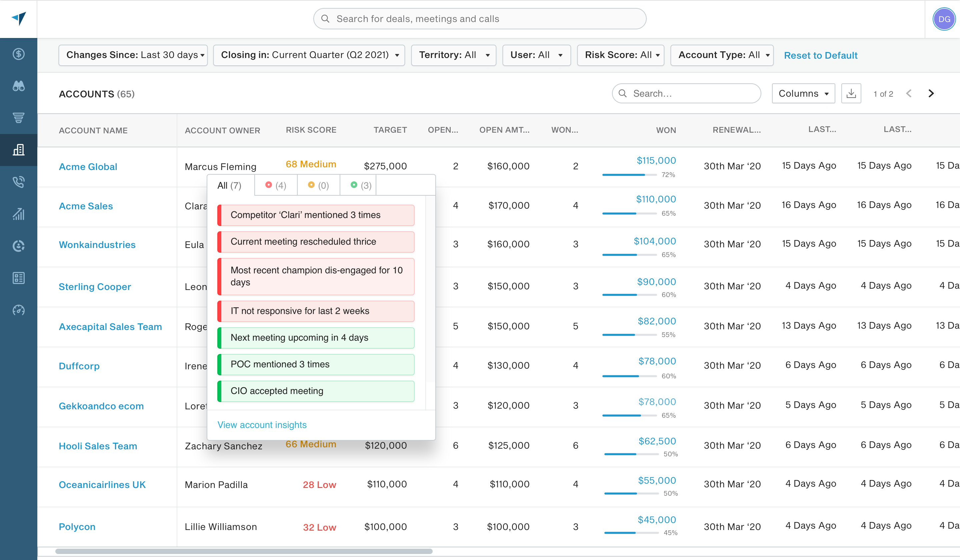
Task: Open the Gekkoandco ecom account
Action: click(x=101, y=406)
